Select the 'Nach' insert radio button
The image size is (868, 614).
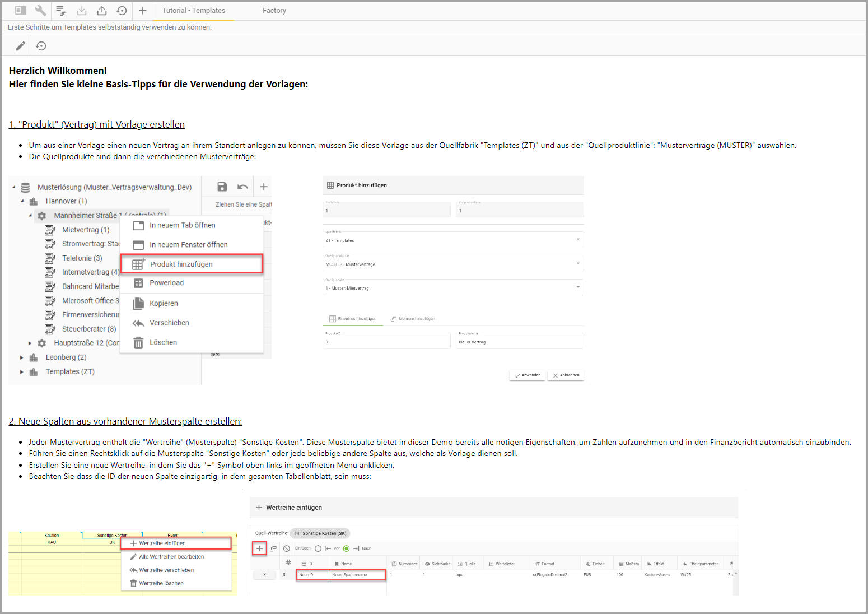tap(346, 548)
